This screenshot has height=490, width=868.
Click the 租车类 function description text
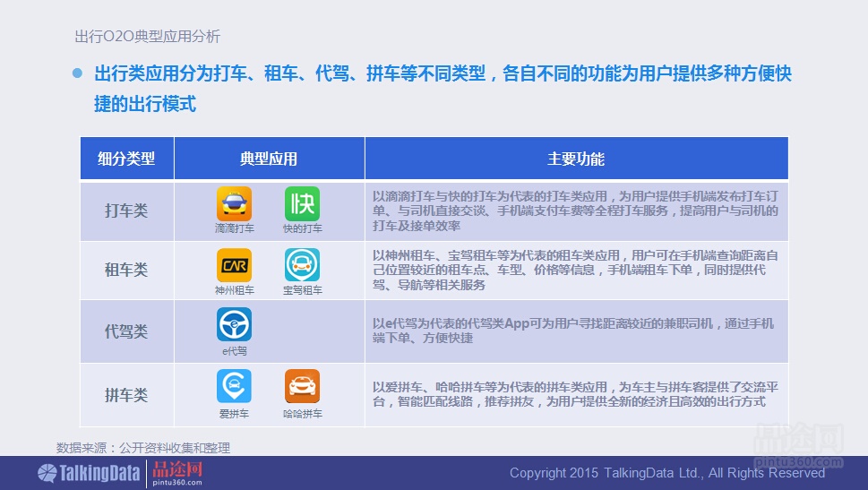(x=575, y=271)
